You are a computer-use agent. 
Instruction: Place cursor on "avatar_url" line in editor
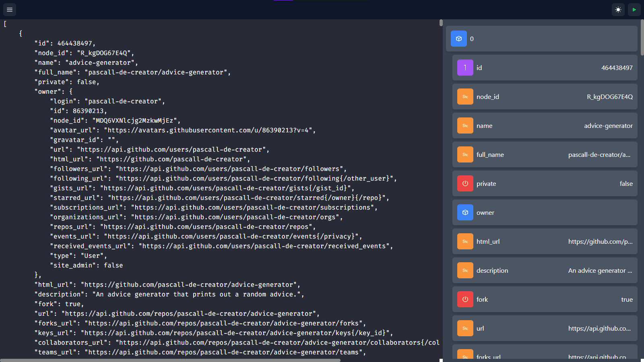click(183, 130)
